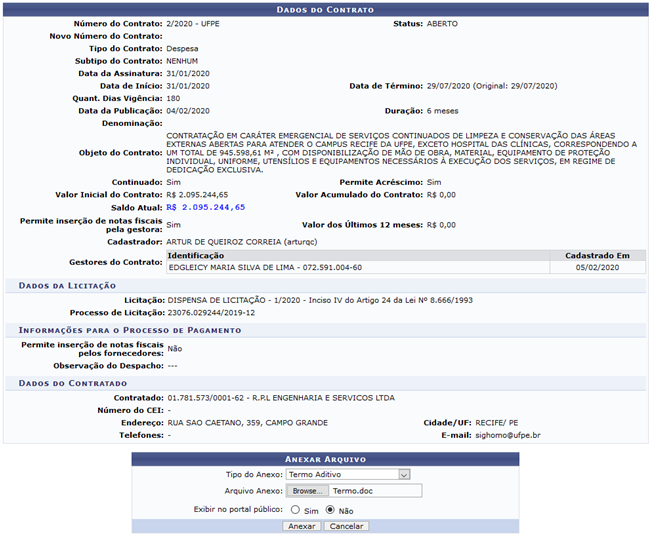Click the Browse... file button
Viewport: 651px width, 540px height.
coord(307,491)
